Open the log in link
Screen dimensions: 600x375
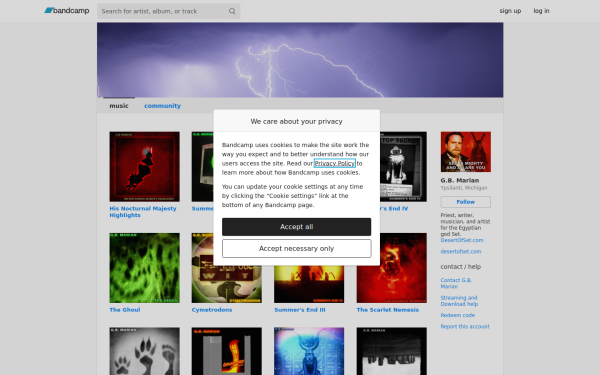coord(541,11)
